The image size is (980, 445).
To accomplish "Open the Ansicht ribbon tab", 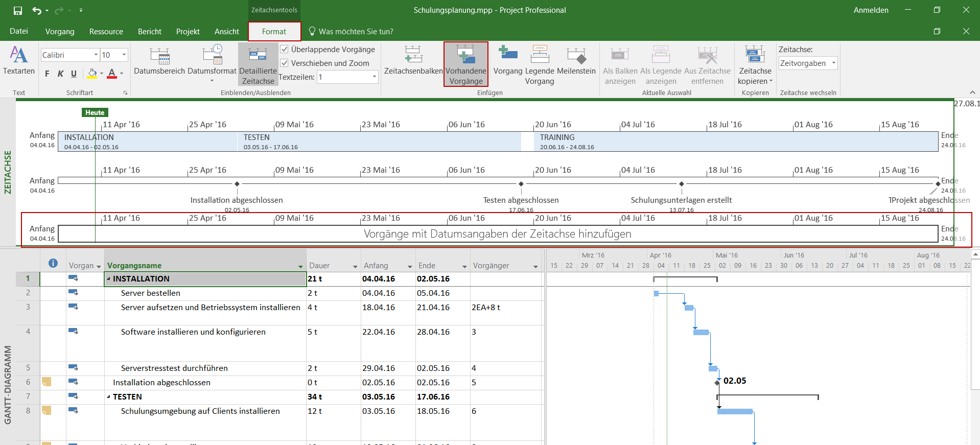I will point(226,32).
